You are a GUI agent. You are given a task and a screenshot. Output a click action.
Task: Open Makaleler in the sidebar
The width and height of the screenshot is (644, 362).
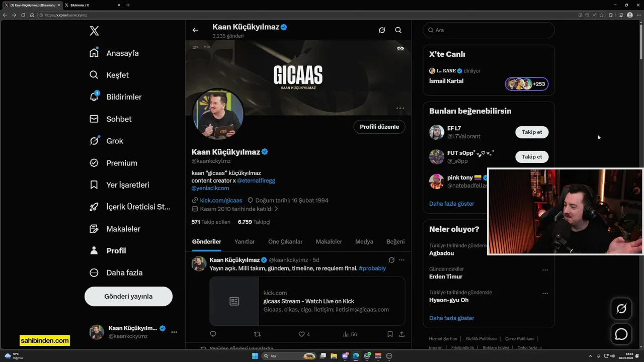[x=115, y=229]
